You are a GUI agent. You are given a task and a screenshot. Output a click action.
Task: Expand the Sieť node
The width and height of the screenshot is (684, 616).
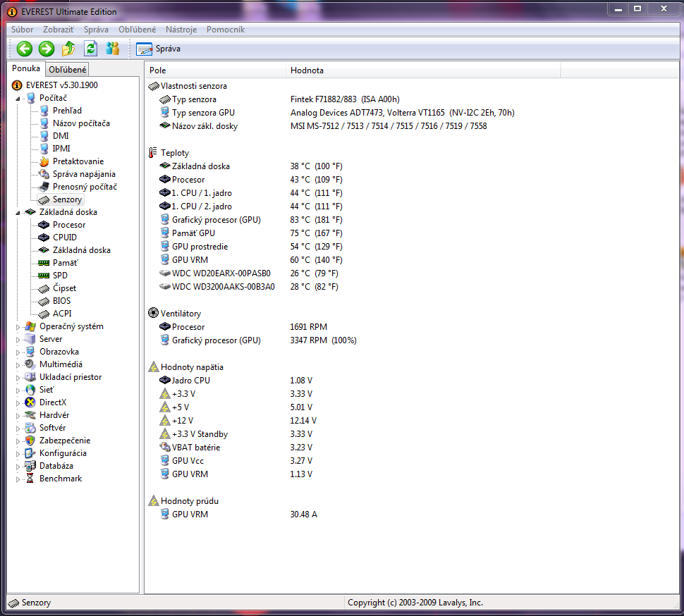18,390
